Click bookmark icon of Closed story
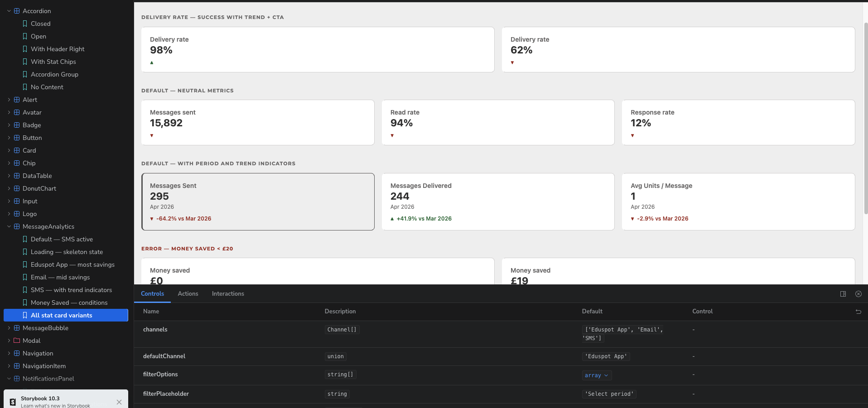Image resolution: width=868 pixels, height=408 pixels. tap(25, 24)
